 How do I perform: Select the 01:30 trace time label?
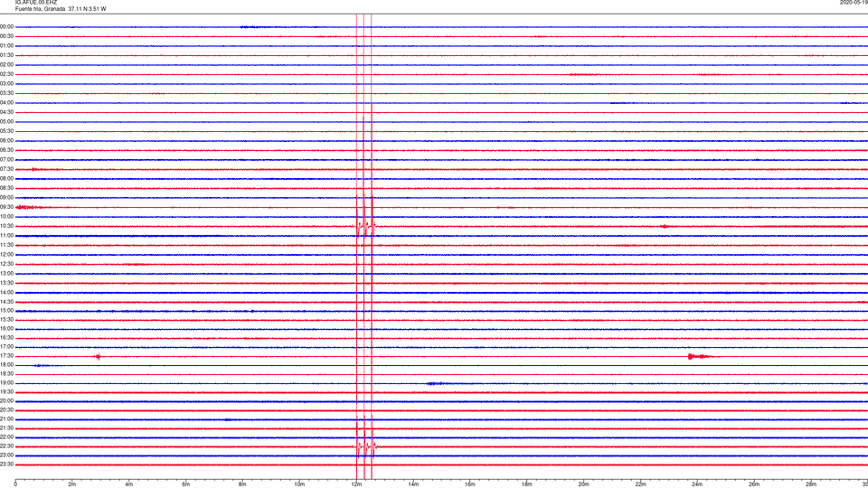coord(7,55)
